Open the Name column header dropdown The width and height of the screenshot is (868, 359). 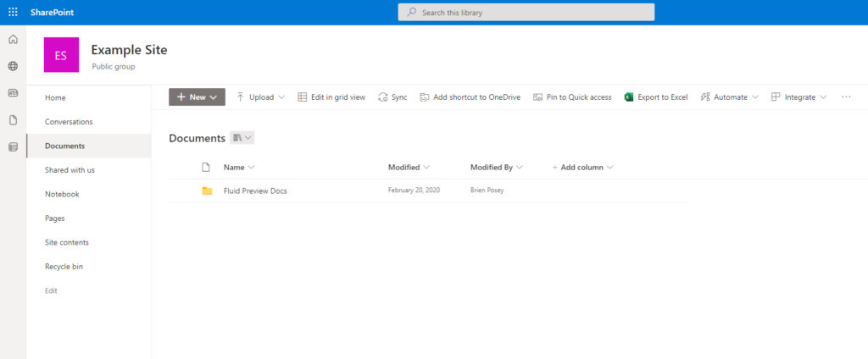239,167
